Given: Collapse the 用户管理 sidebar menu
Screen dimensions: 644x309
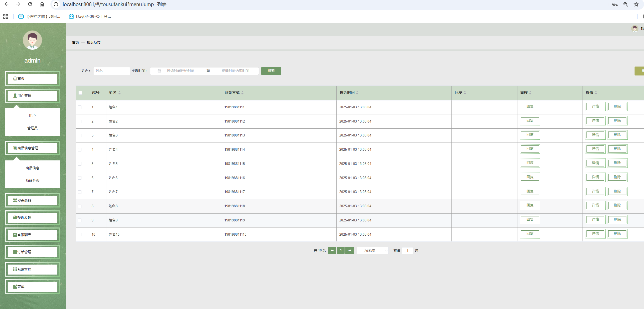Looking at the screenshot, I should pyautogui.click(x=32, y=96).
